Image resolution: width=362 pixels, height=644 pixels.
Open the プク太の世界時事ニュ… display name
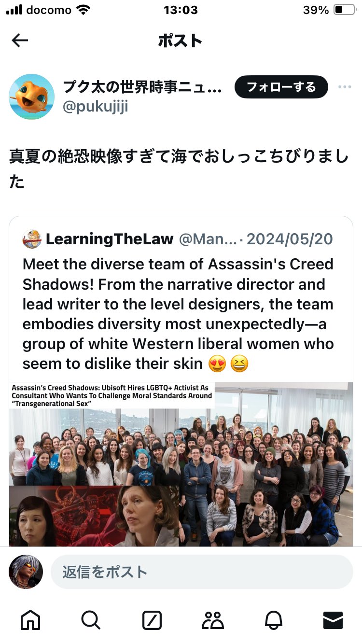(x=143, y=87)
